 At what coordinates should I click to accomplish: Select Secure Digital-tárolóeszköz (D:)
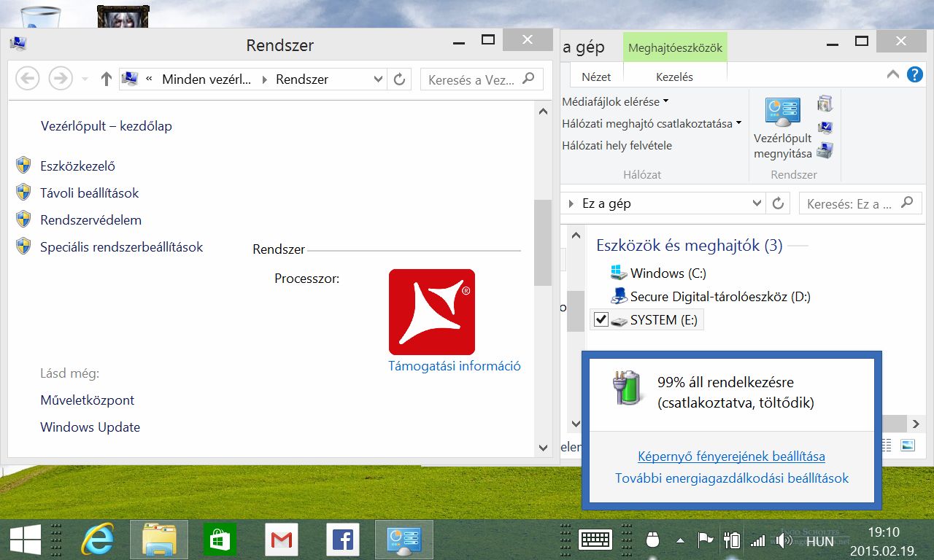[710, 297]
